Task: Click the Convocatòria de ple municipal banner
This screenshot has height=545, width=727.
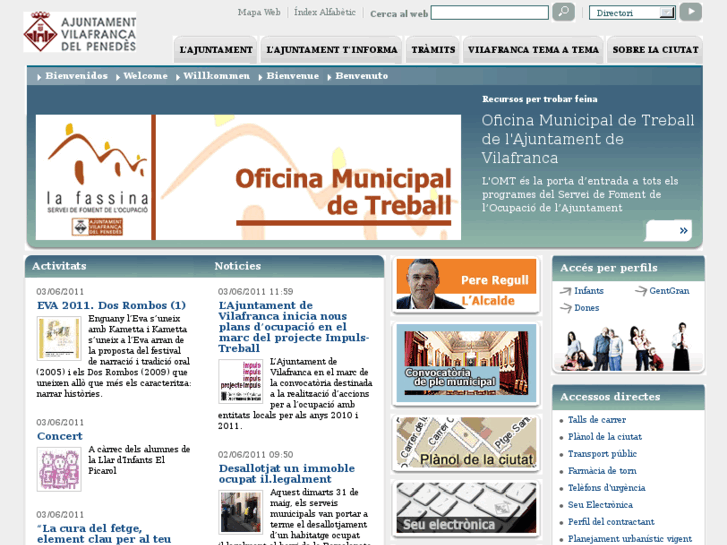Action: pos(466,363)
